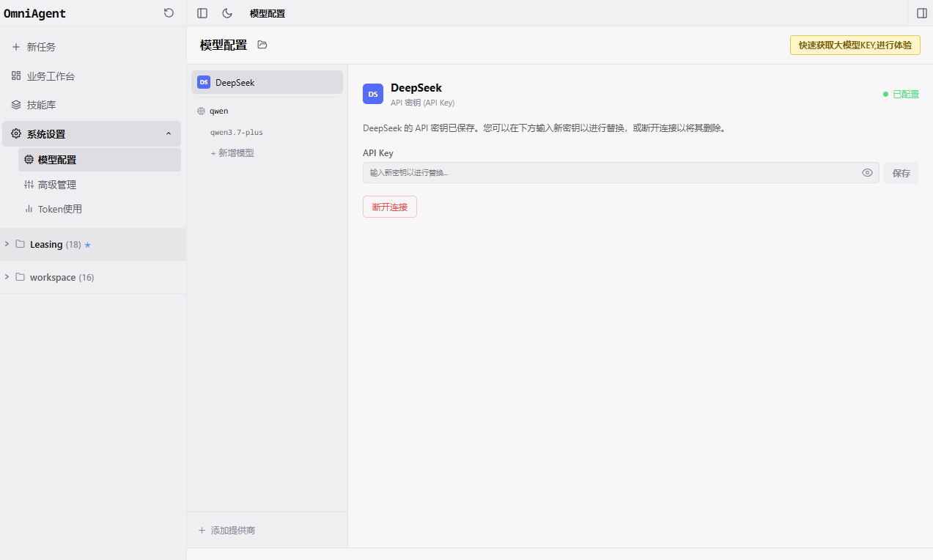Click the 模型配置 breadcrumb in top bar
Viewport: 933px width, 560px height.
[268, 13]
